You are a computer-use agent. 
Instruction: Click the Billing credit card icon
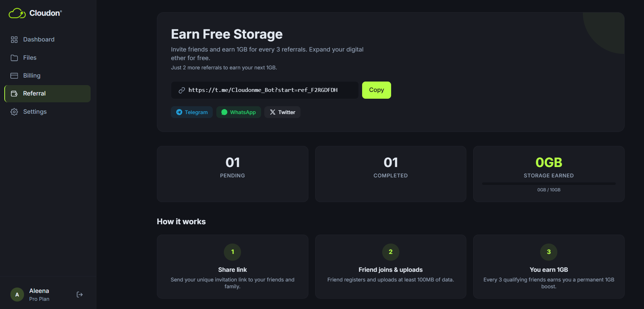click(14, 75)
